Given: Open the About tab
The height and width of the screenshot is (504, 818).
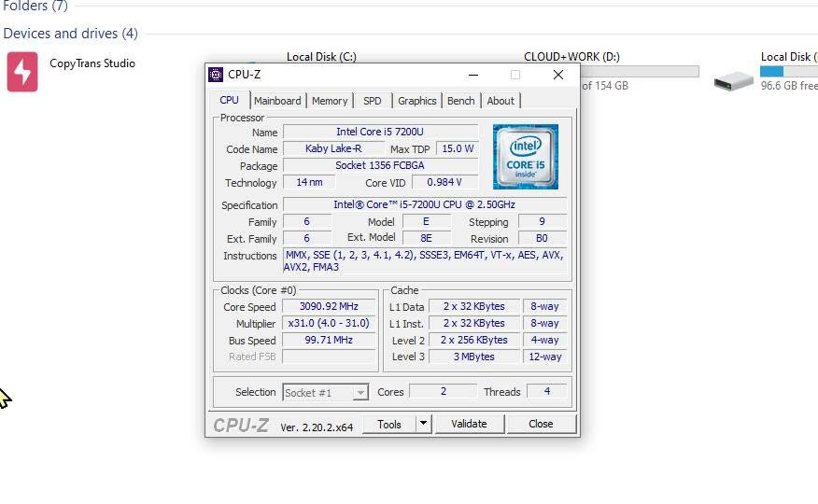Looking at the screenshot, I should (x=501, y=101).
